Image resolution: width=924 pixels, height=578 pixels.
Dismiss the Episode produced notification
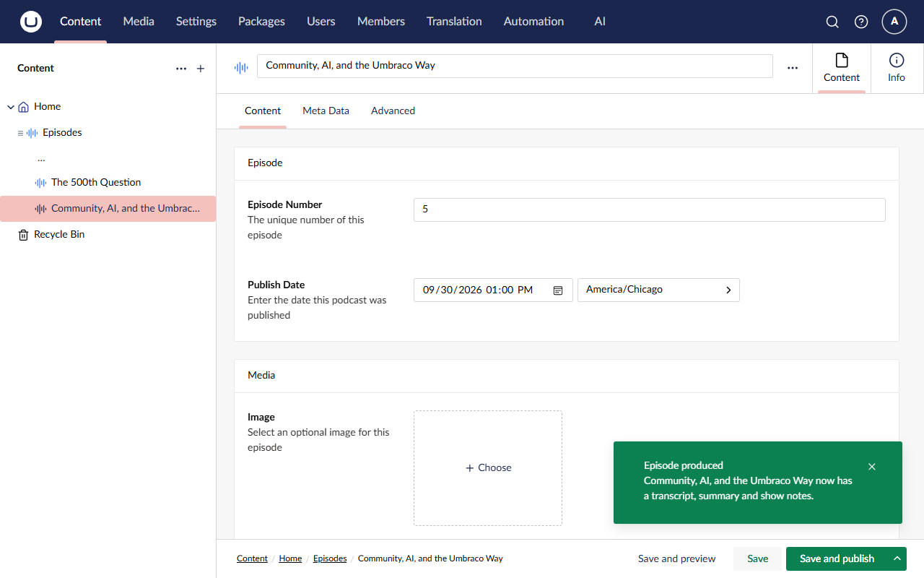[872, 467]
